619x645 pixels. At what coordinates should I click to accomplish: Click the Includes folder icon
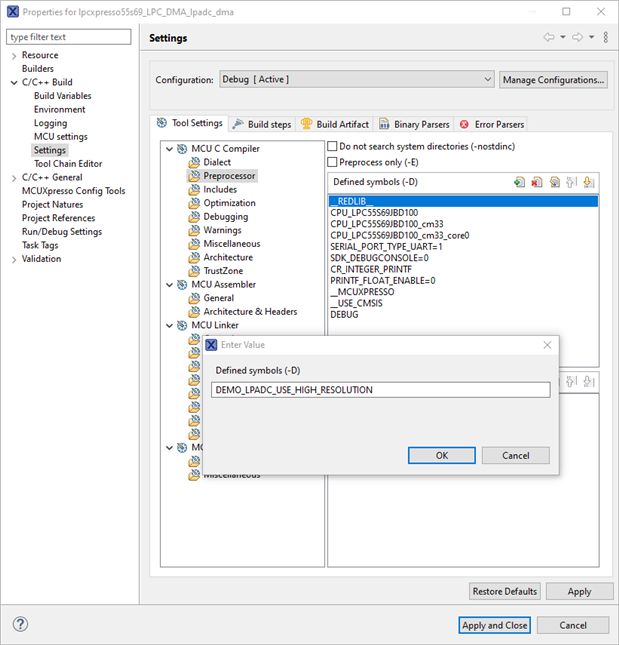point(194,189)
